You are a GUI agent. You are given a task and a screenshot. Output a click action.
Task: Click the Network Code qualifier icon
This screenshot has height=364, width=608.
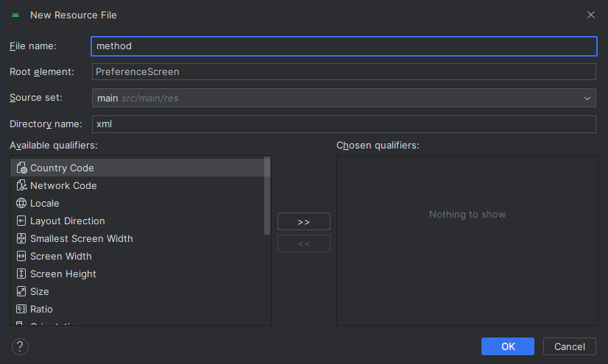21,185
